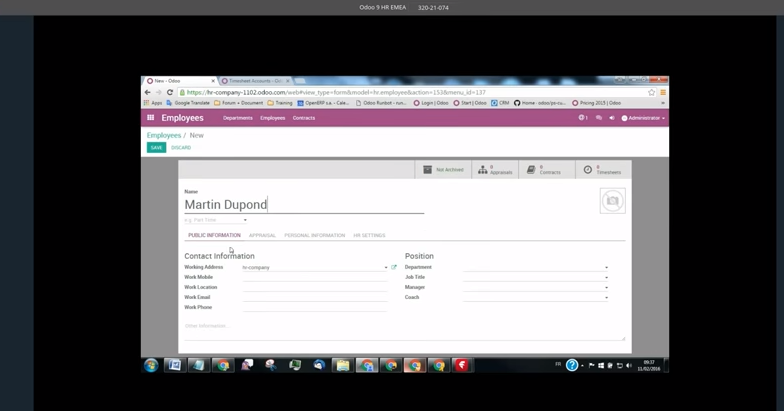
Task: Click the employee photo placeholder
Action: point(612,200)
